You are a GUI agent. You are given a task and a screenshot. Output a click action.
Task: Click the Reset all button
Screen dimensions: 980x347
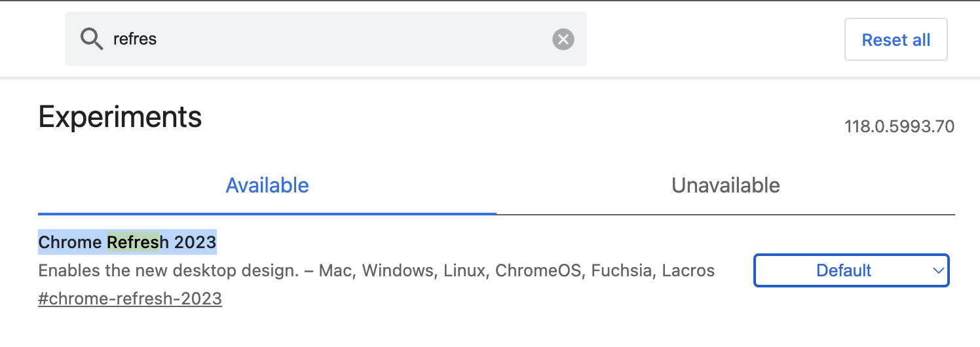[x=896, y=40]
